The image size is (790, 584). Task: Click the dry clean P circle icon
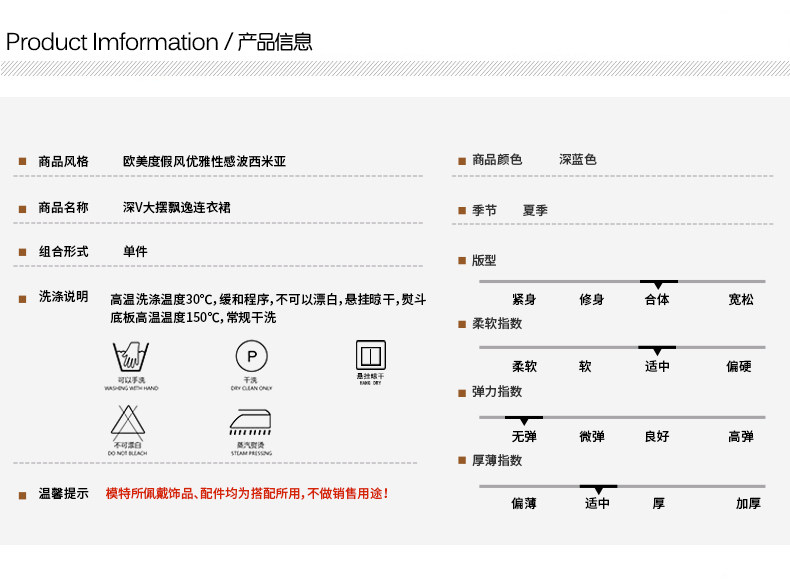pos(251,356)
